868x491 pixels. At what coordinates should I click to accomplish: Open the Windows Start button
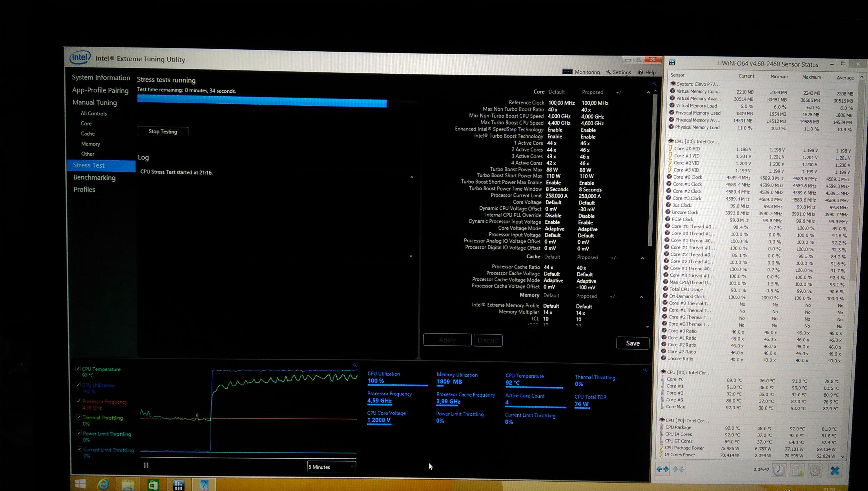click(80, 484)
